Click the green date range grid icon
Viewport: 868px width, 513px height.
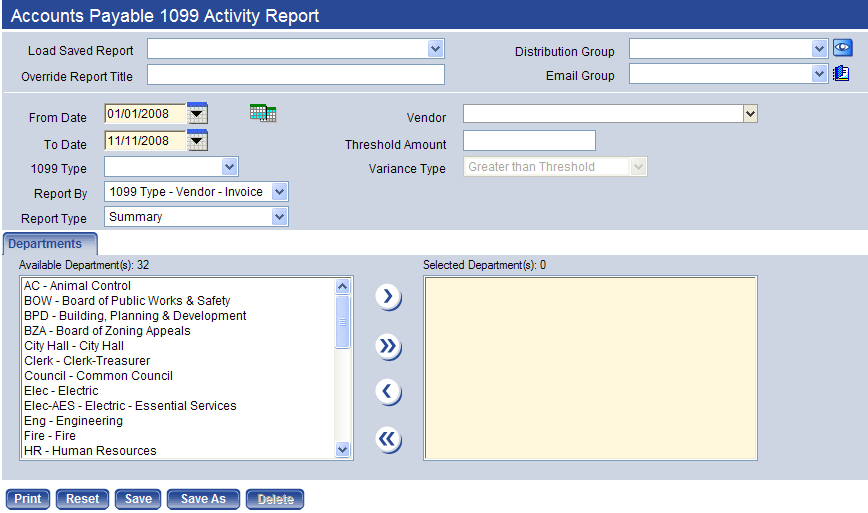click(263, 114)
